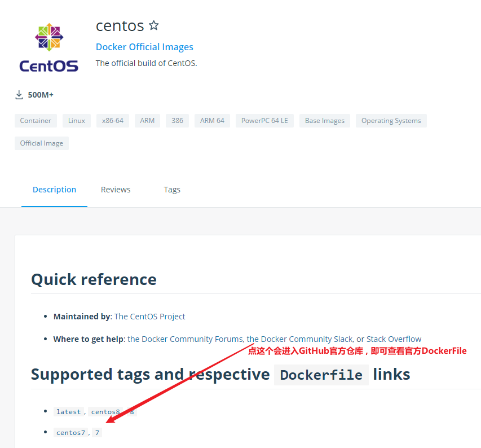Click the Official Image tag
This screenshot has height=448, width=481.
tap(42, 143)
